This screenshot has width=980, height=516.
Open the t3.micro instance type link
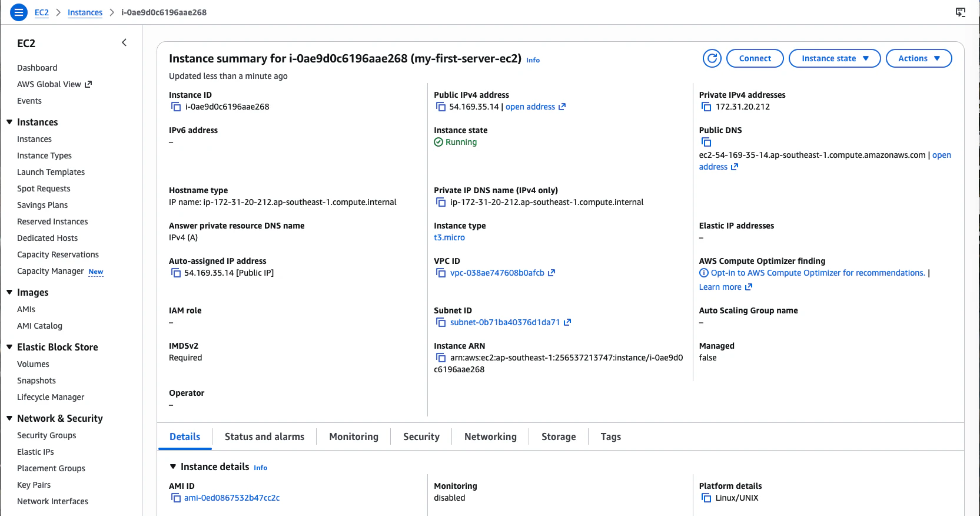[449, 237]
